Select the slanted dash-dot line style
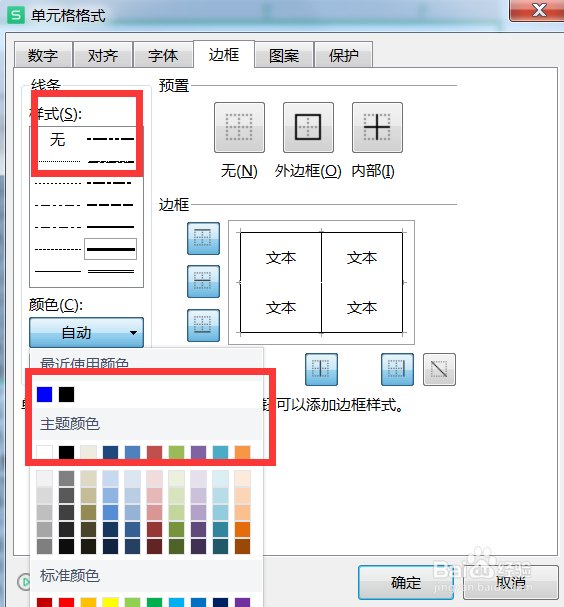Screen dimensions: 564x607 coord(110,161)
